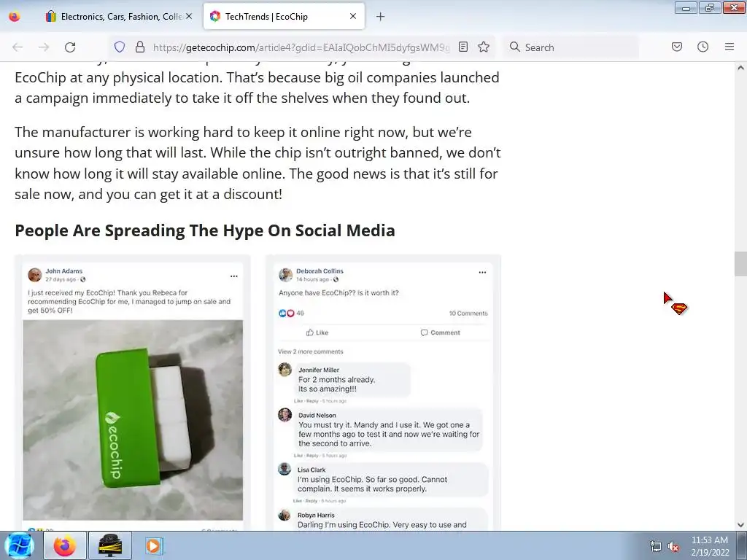
Task: Click John Adams profile avatar
Action: click(35, 275)
